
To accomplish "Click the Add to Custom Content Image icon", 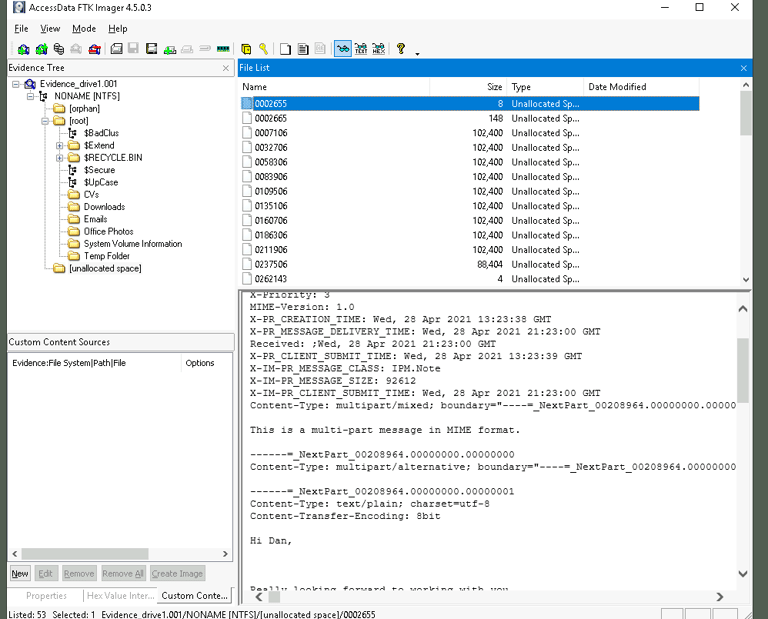I will [169, 49].
